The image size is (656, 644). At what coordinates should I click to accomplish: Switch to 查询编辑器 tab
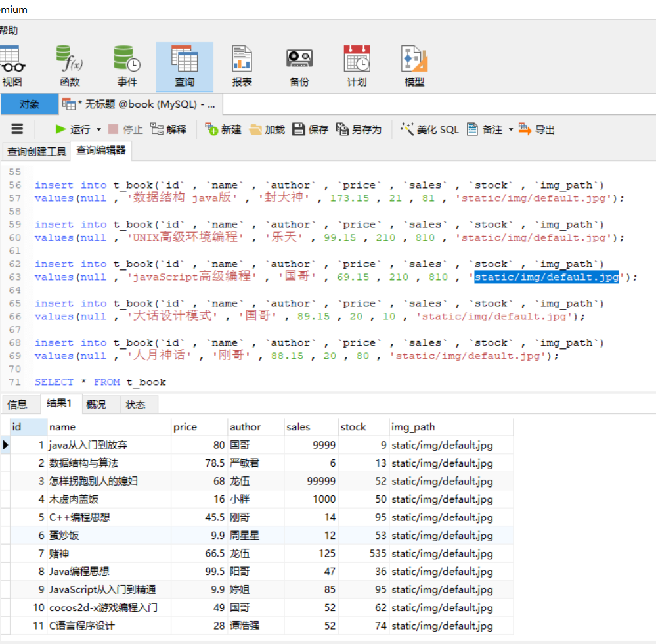pyautogui.click(x=101, y=150)
